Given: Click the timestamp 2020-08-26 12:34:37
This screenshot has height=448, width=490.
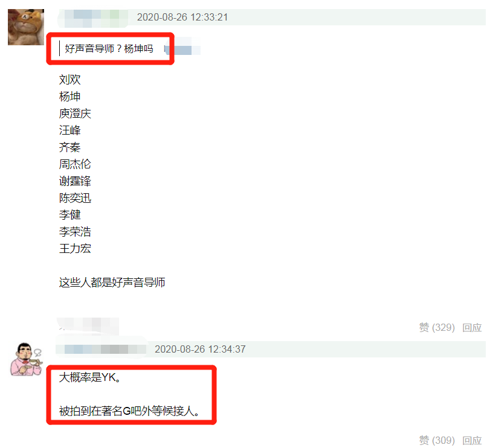Looking at the screenshot, I should [200, 349].
